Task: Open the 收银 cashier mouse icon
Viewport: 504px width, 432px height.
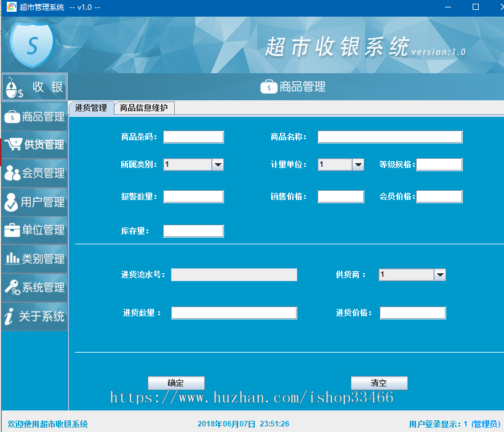Action: 14,87
